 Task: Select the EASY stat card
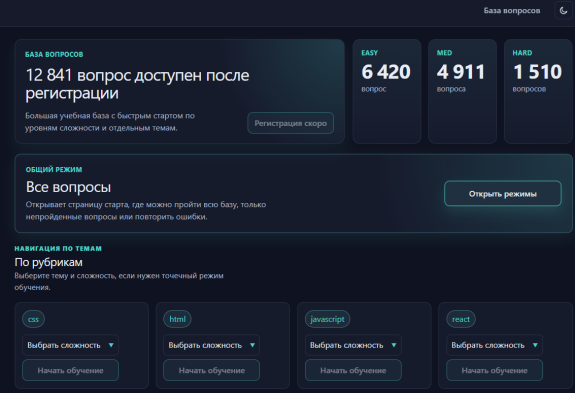387,91
